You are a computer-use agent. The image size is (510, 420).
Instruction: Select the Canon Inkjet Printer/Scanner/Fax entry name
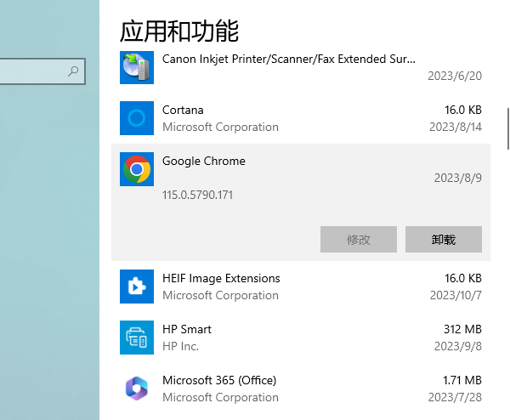click(x=289, y=60)
